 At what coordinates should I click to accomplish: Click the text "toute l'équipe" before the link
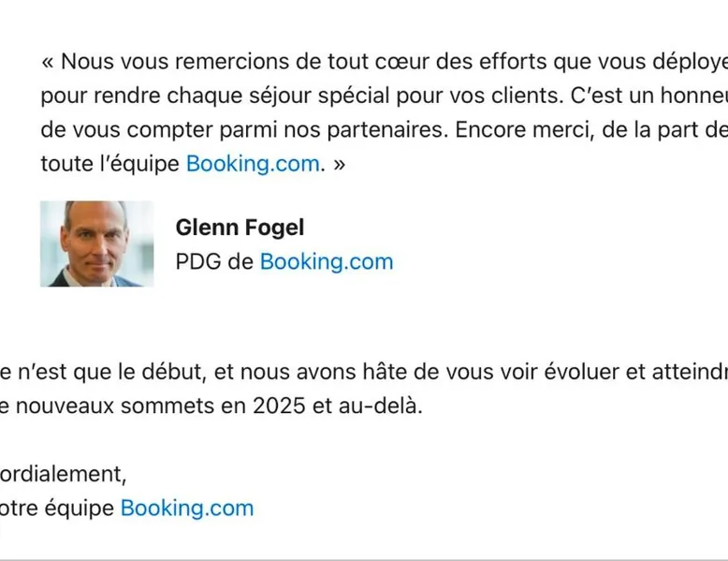tap(110, 164)
